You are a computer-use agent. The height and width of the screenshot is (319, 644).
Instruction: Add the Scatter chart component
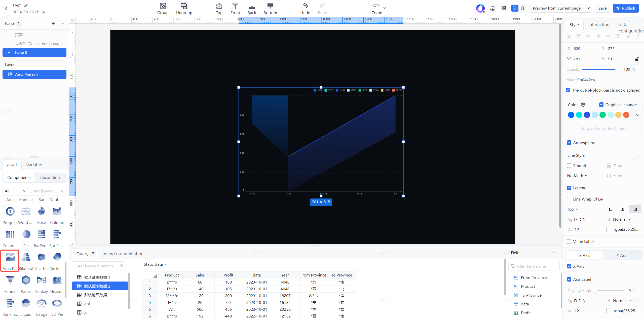click(42, 257)
